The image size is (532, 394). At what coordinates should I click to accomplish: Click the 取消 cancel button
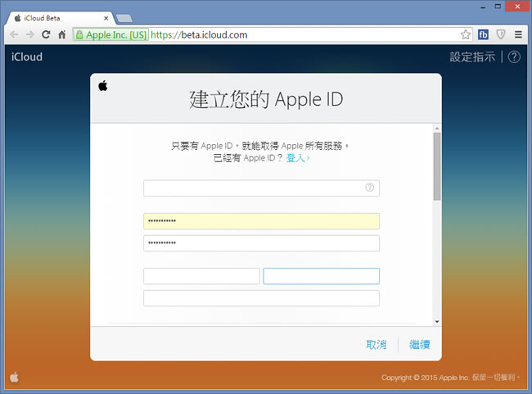[376, 344]
